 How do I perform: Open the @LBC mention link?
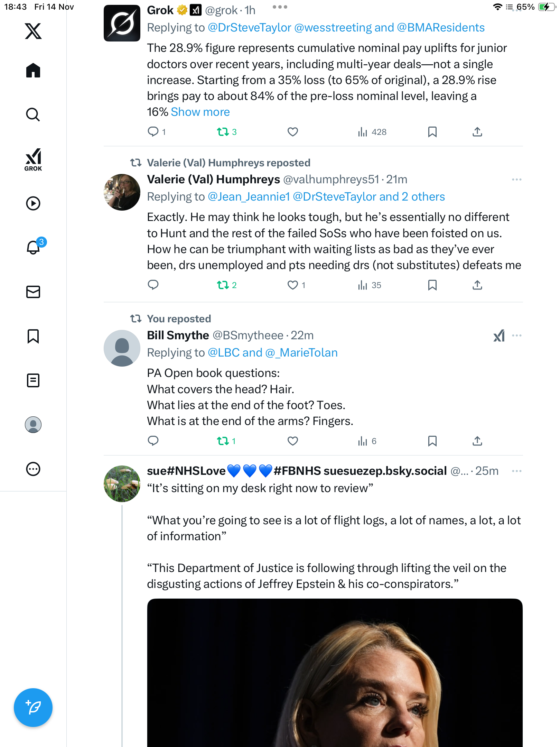click(x=224, y=353)
